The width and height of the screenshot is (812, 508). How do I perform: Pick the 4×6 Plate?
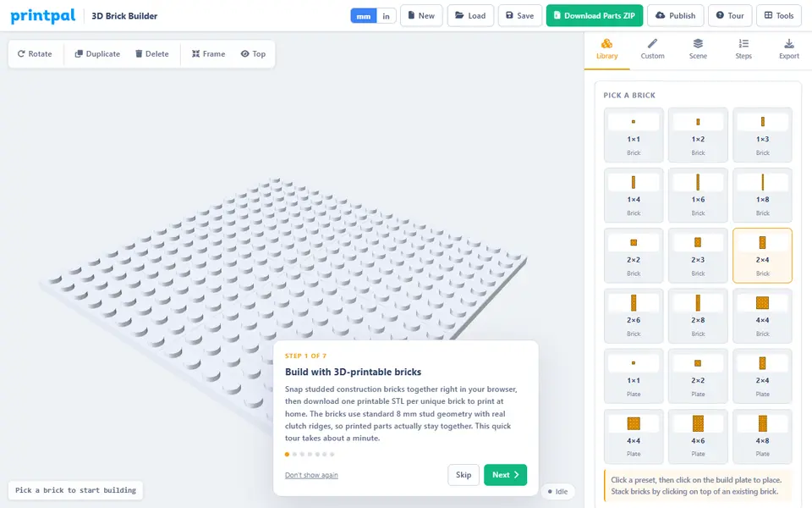(x=698, y=437)
